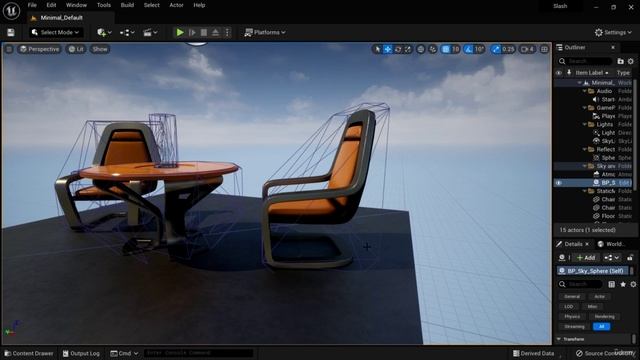Image resolution: width=640 pixels, height=360 pixels.
Task: Open the Blueprints toolbar dropdown
Action: tap(127, 32)
